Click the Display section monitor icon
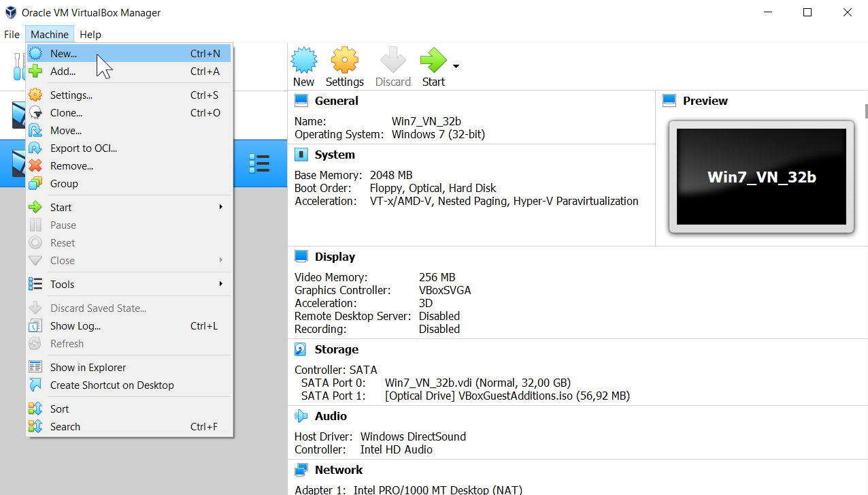This screenshot has height=495, width=868. (301, 257)
